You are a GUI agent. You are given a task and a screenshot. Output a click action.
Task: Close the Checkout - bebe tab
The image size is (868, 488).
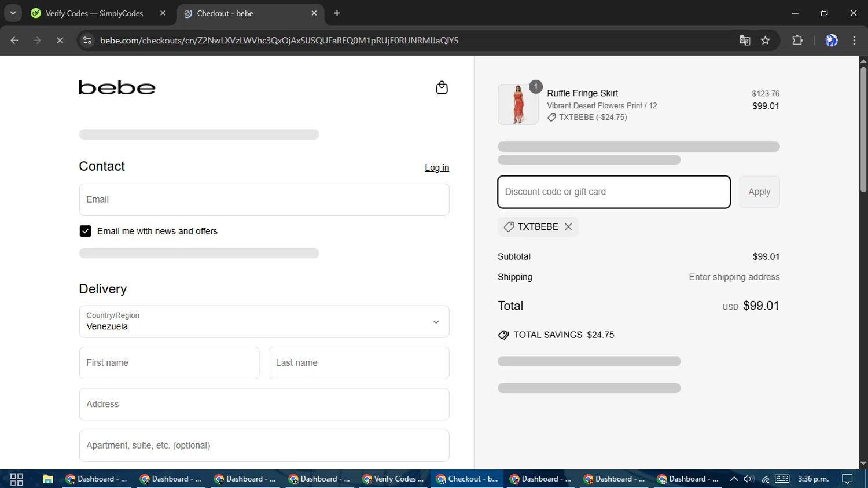(x=314, y=13)
